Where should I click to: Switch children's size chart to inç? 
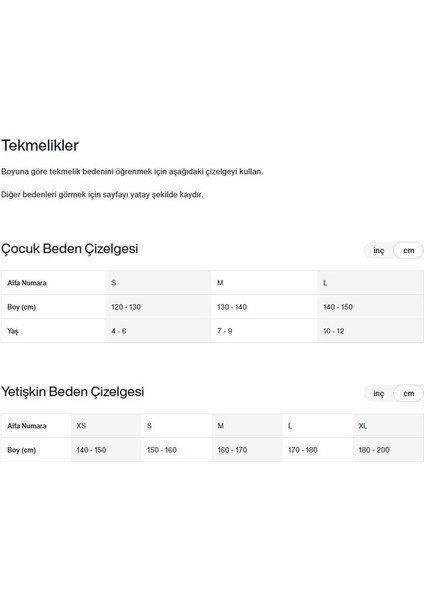[378, 250]
